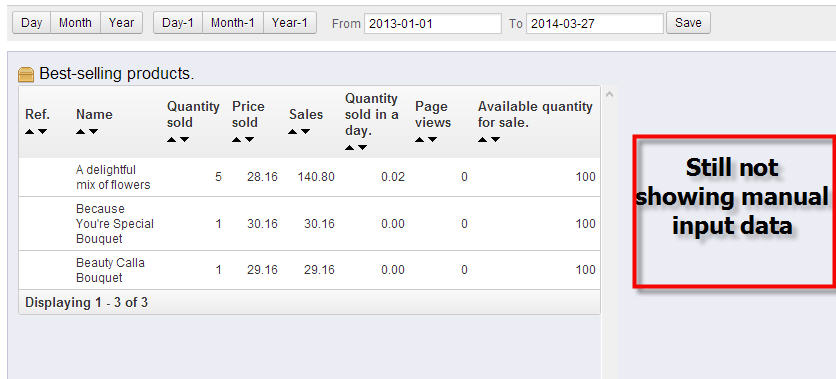Sort Page views descending arrow
This screenshot has width=836, height=379.
pos(432,140)
